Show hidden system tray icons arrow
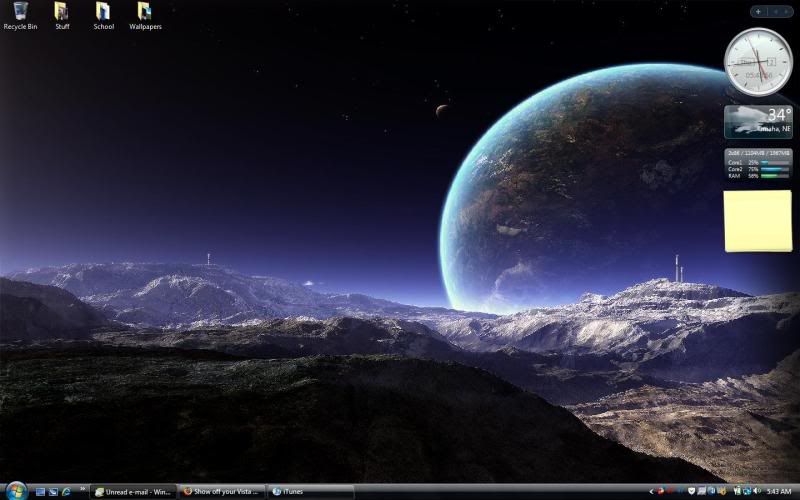The height and width of the screenshot is (500, 800). 652,492
